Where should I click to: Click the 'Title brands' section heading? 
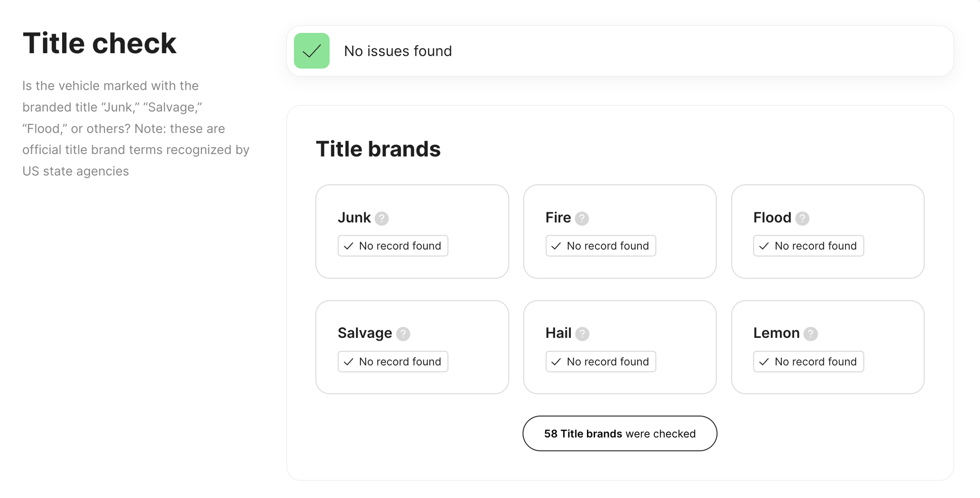[378, 149]
